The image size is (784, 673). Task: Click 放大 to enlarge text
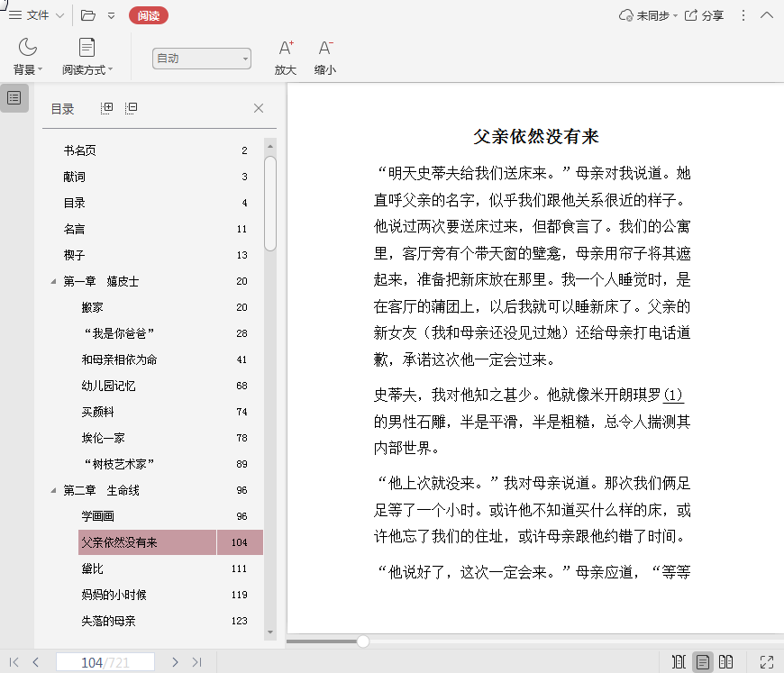(286, 58)
